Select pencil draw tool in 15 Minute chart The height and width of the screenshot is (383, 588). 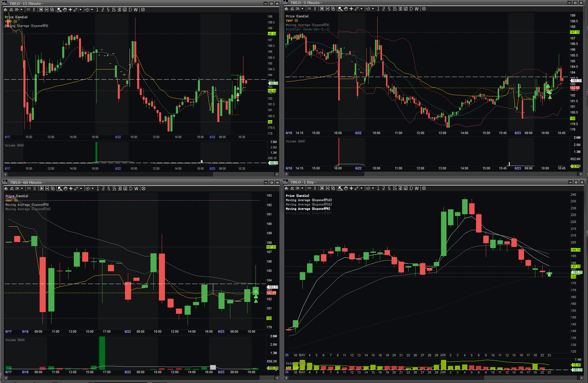click(x=76, y=10)
